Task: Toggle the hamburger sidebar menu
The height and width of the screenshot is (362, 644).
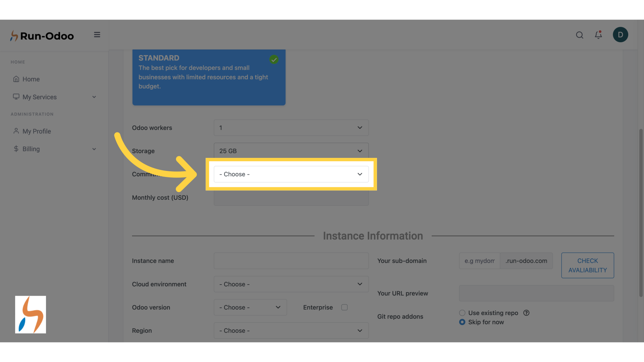Action: point(97,35)
